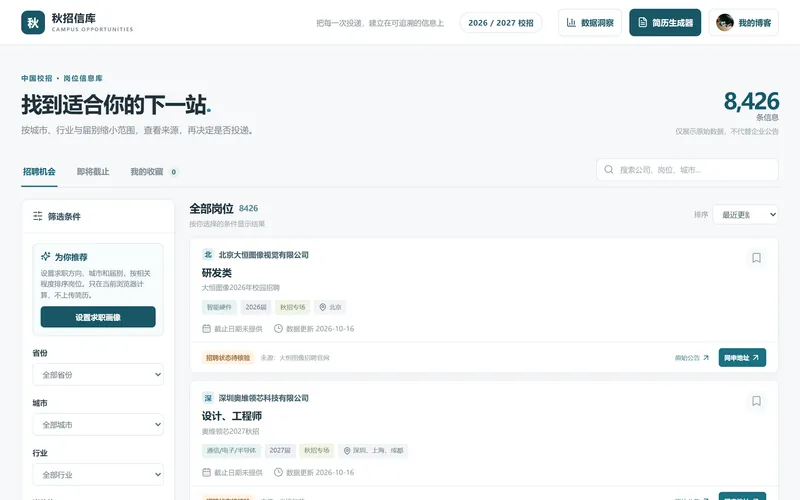The width and height of the screenshot is (800, 500).
Task: Click the 通信/电子/半导体 industry tag
Action: 231,451
